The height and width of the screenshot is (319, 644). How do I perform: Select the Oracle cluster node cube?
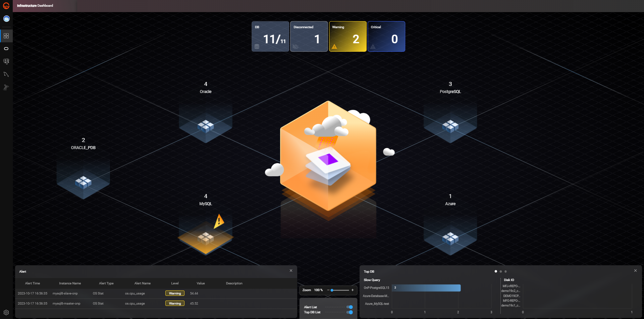pos(206,126)
